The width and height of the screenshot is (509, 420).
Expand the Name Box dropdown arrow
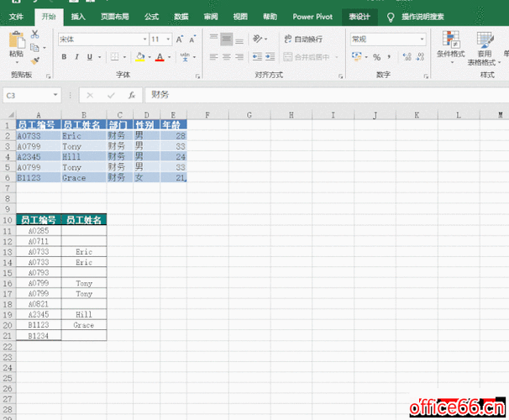[55, 95]
